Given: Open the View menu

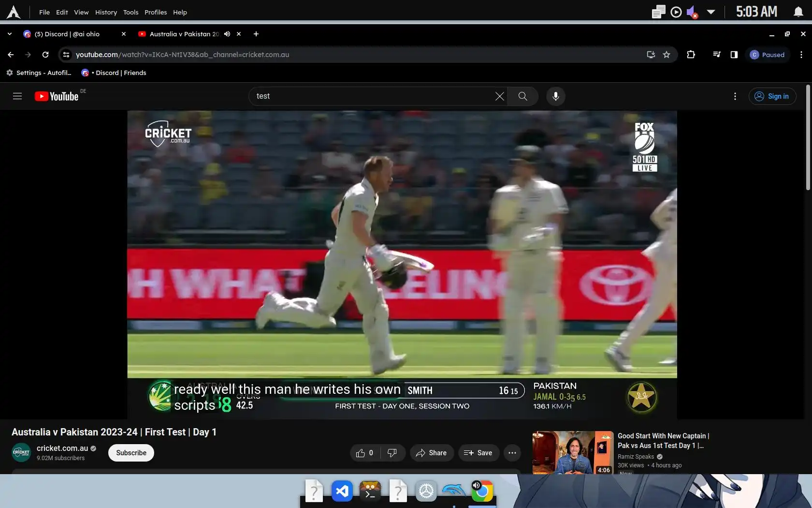Looking at the screenshot, I should point(81,12).
